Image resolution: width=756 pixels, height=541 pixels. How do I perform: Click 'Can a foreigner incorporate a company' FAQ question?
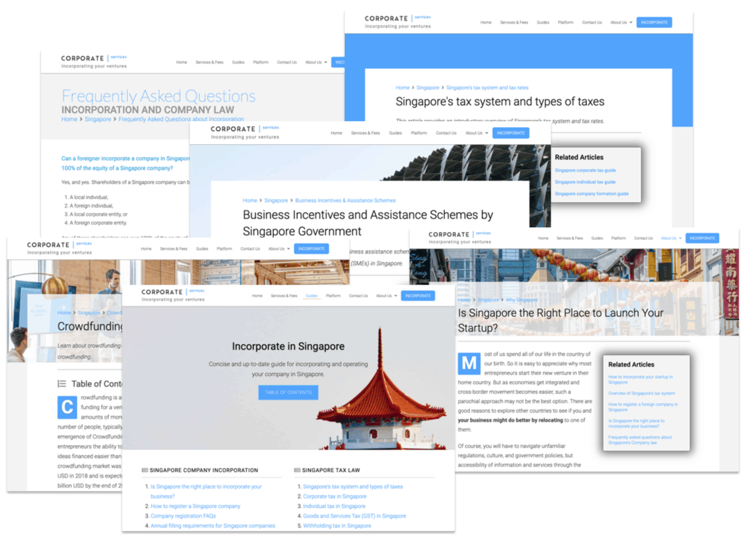pos(125,163)
